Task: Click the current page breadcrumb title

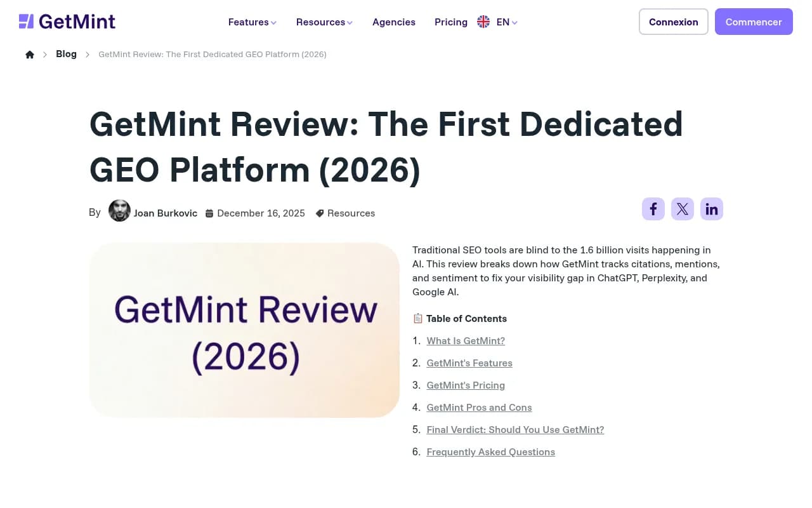Action: coord(213,55)
